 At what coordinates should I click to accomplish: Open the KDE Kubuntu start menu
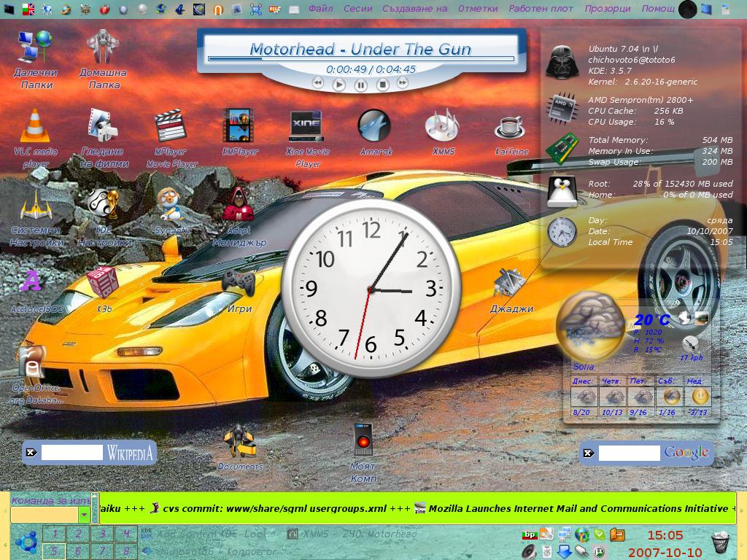pyautogui.click(x=26, y=542)
